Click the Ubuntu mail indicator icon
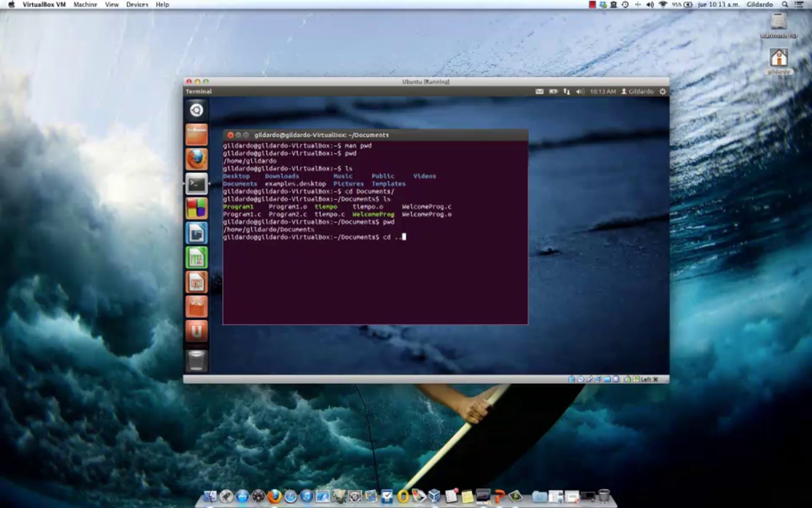Viewport: 812px width, 508px height. tap(540, 91)
